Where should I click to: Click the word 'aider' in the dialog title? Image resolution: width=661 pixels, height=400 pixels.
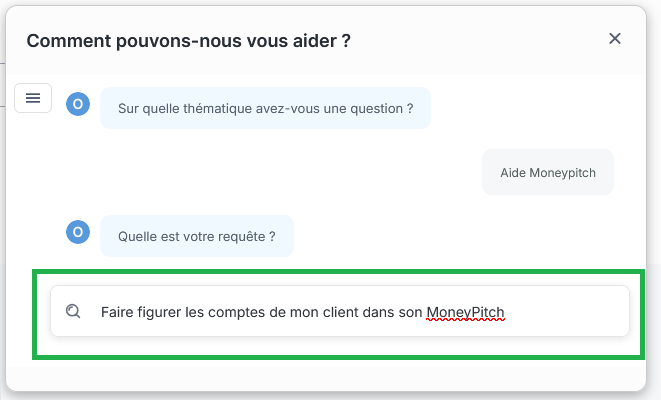click(306, 41)
